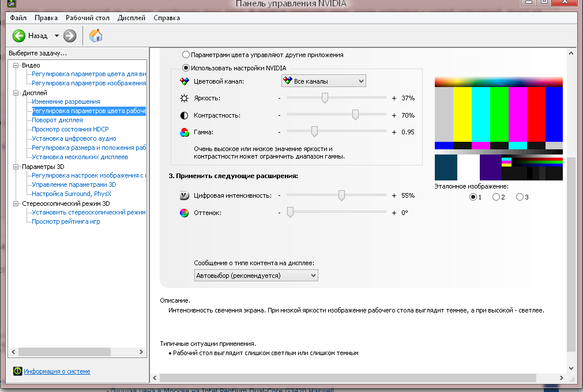Open 'Изменение разрешения' page

[66, 102]
